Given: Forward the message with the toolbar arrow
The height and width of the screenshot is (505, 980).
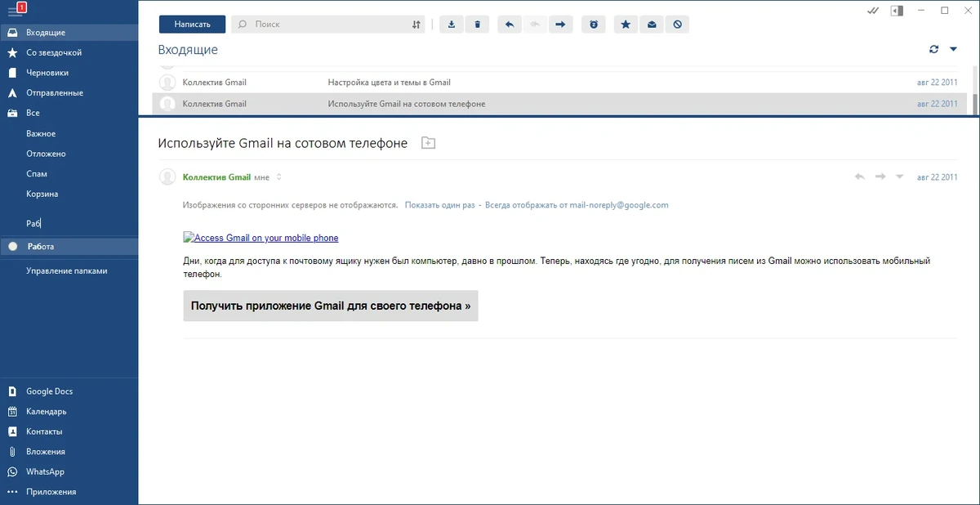Looking at the screenshot, I should (x=559, y=25).
